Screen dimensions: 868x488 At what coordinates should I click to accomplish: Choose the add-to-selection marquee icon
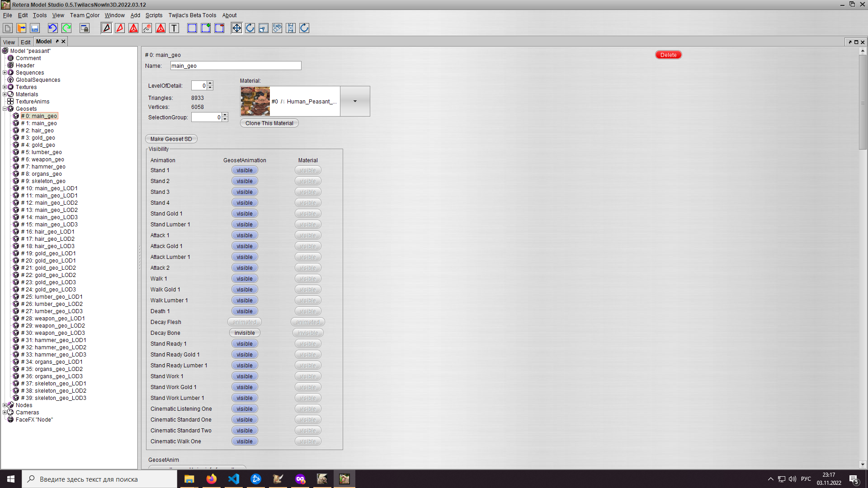click(206, 28)
